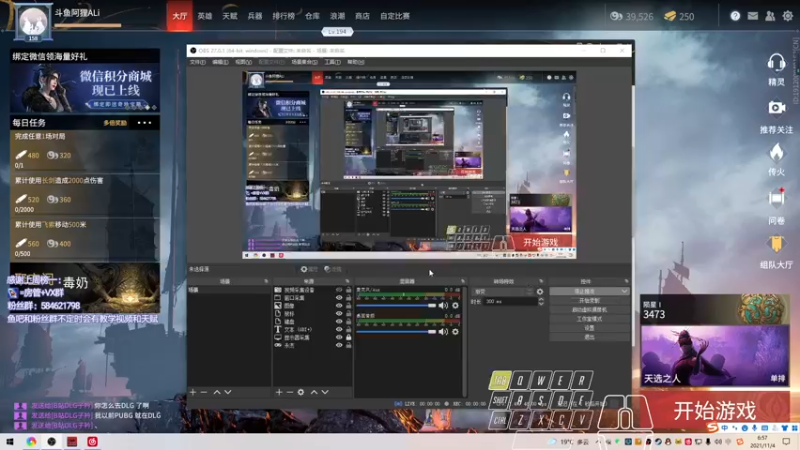Click the 启动虚拟摄像机 button
This screenshot has width=800, height=450.
tap(589, 310)
